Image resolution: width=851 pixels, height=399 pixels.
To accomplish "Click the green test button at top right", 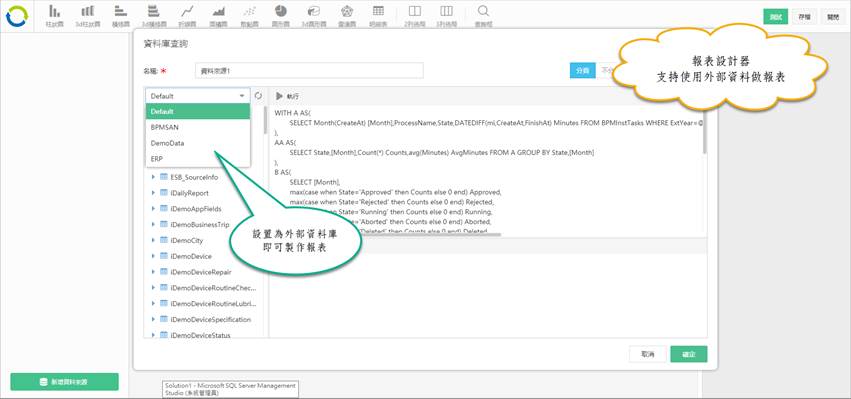I will pyautogui.click(x=776, y=17).
